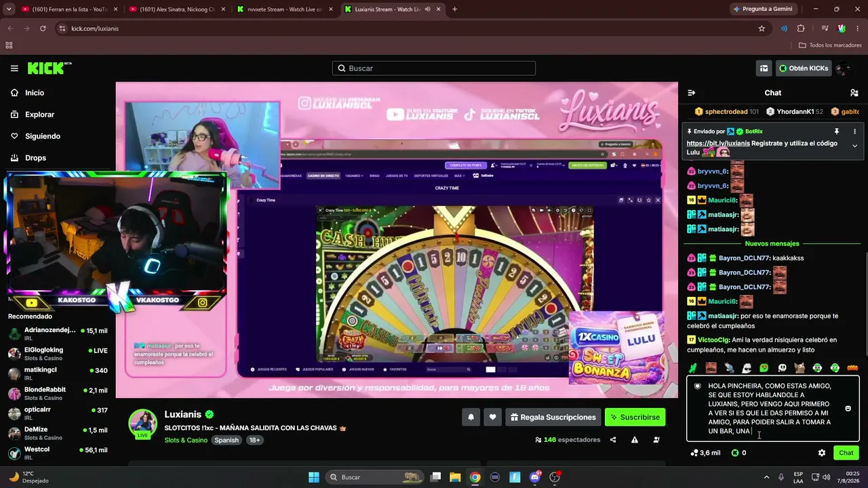This screenshot has width=868, height=488.
Task: Open the chat users list icon
Action: click(854, 93)
